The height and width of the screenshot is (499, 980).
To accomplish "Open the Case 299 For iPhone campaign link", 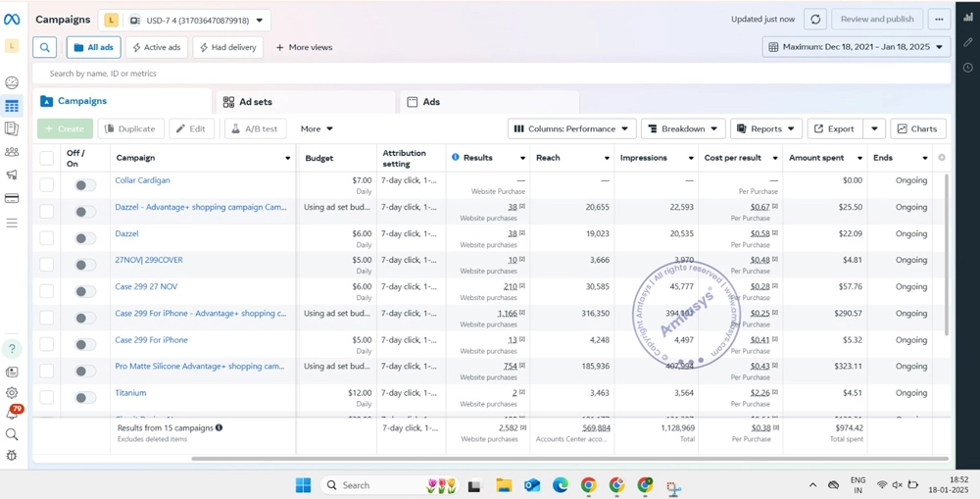I will [151, 340].
